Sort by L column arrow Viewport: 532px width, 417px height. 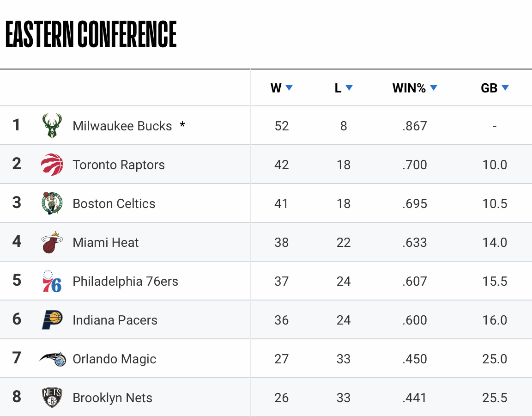click(349, 88)
